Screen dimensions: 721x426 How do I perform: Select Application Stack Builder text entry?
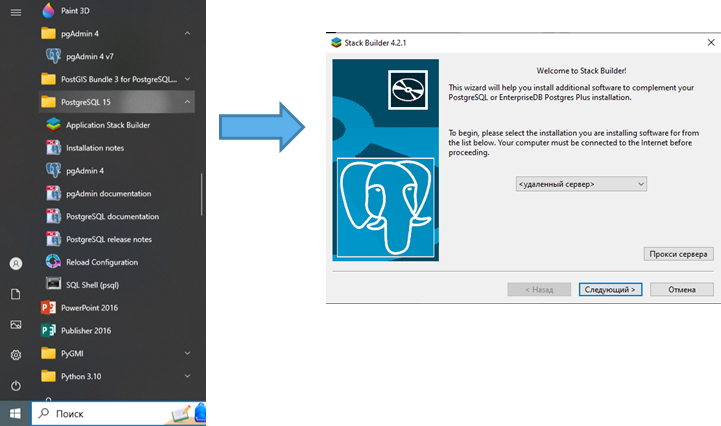coord(108,125)
